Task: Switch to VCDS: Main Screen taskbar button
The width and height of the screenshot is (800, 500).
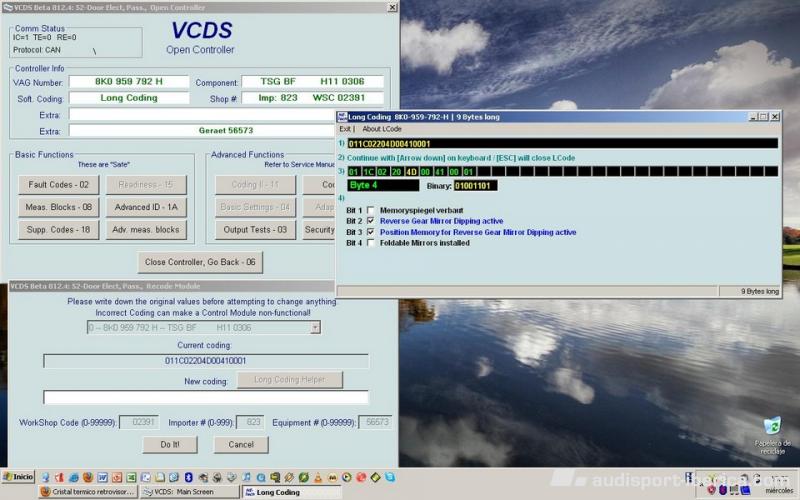Action: (189, 492)
